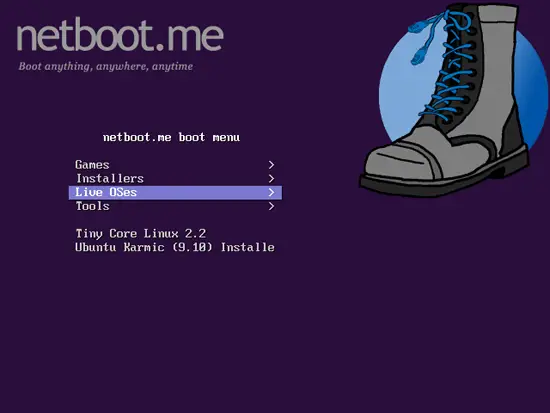Click the "Boot anything, anywhere, anytime" tagline
The height and width of the screenshot is (413, 550).
click(106, 66)
